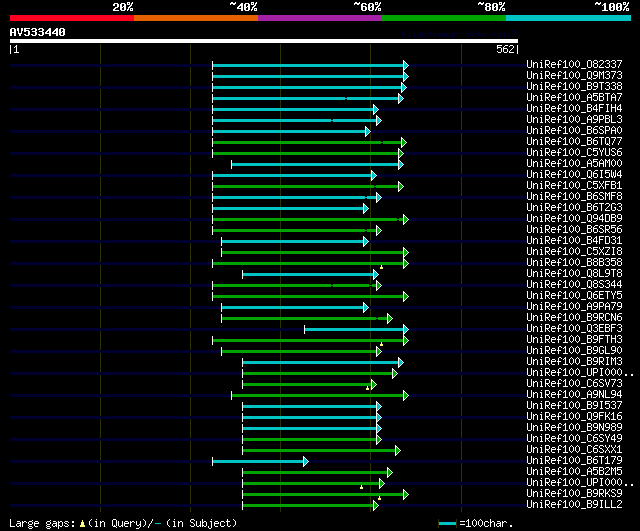This screenshot has width=640, height=531.
Task: Select the UniRef100_B9I537 subject name
Action: coord(574,406)
